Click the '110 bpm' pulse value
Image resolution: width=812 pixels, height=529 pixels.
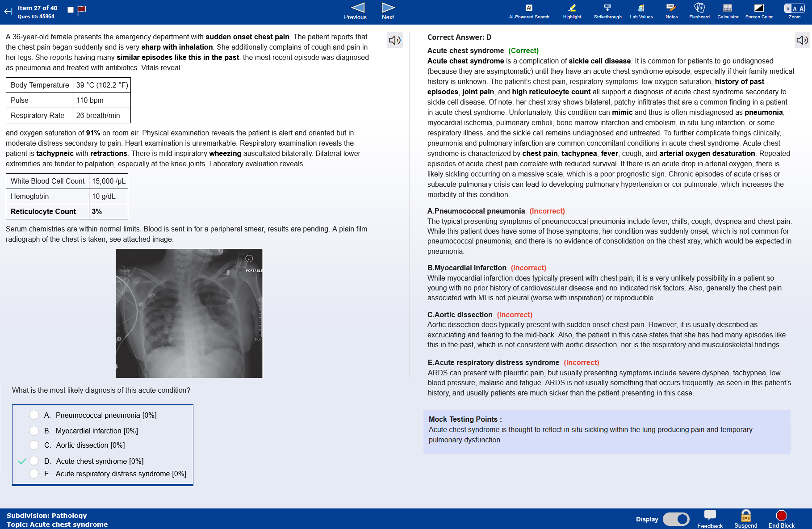102,100
